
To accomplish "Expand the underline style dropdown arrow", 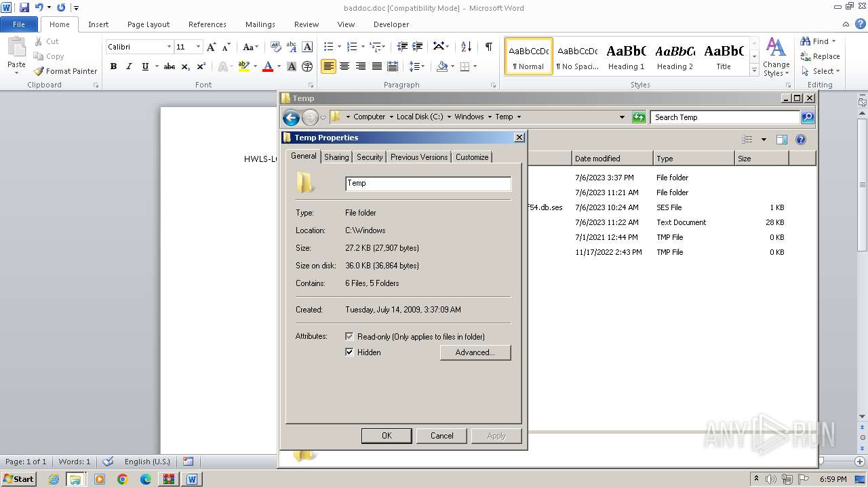I will click(x=157, y=66).
